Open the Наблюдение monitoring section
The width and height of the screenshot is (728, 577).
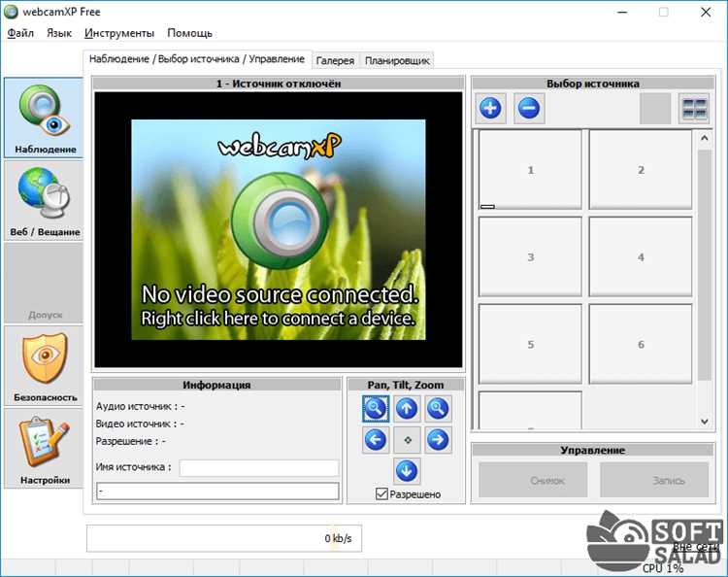tap(44, 118)
